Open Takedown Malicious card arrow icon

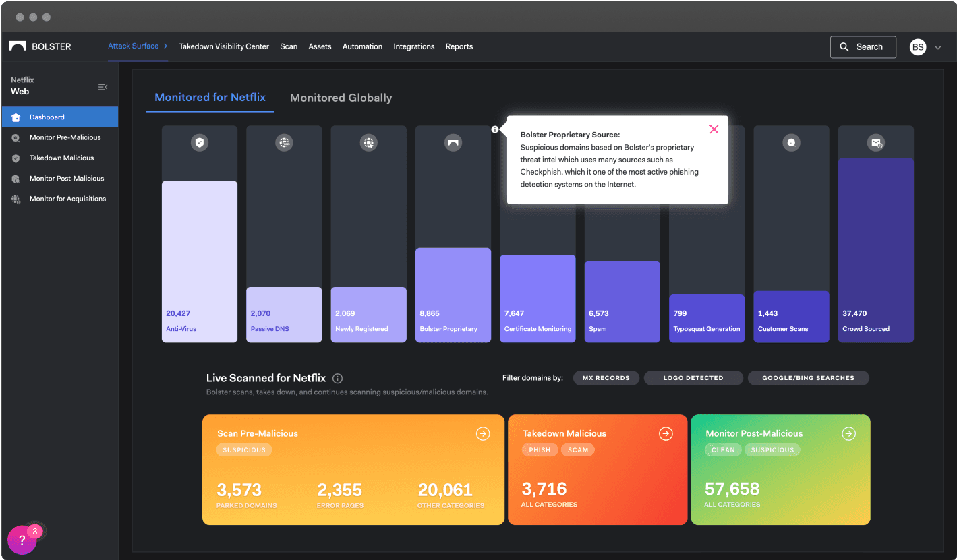tap(666, 434)
